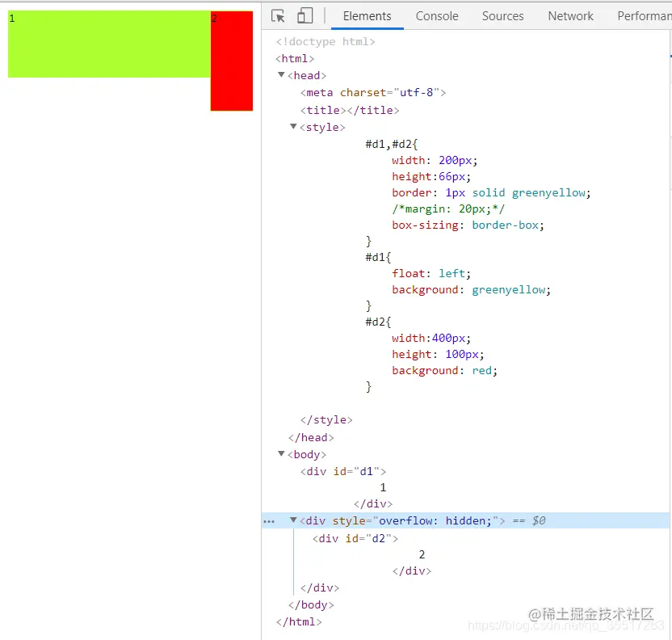Screen dimensions: 672x640
Task: Click the red box in page preview
Action: (x=232, y=61)
